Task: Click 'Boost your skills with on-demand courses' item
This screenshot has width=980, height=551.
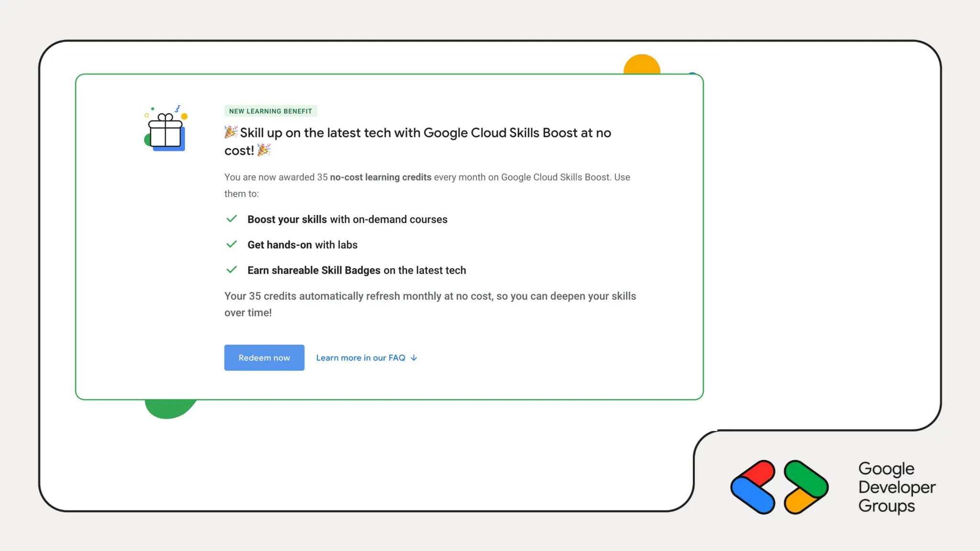Action: pyautogui.click(x=347, y=220)
